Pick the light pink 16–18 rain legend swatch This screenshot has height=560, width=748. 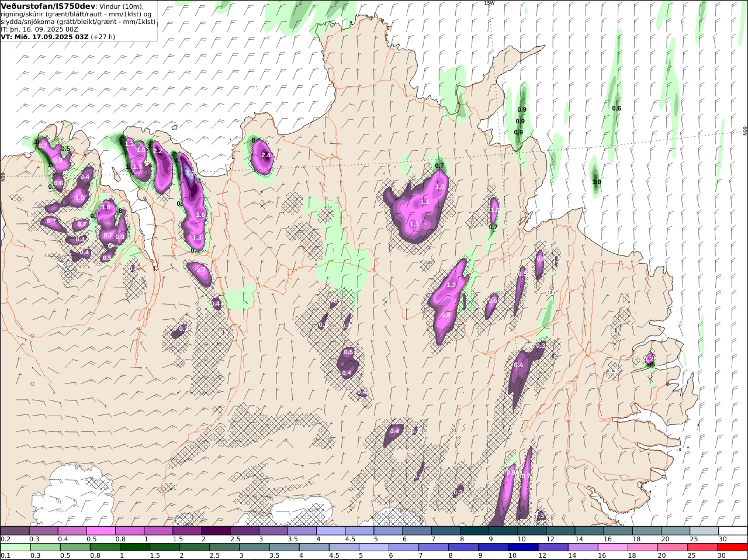612,547
